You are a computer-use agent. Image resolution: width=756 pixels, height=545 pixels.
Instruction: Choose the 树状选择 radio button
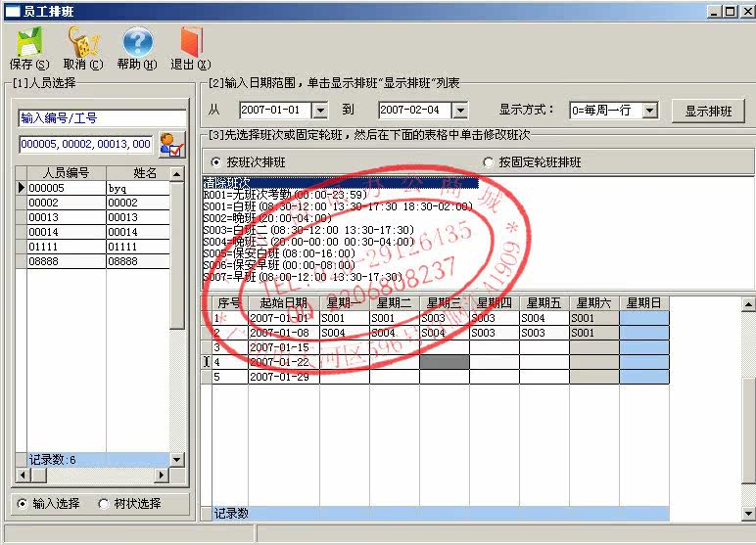pyautogui.click(x=104, y=504)
